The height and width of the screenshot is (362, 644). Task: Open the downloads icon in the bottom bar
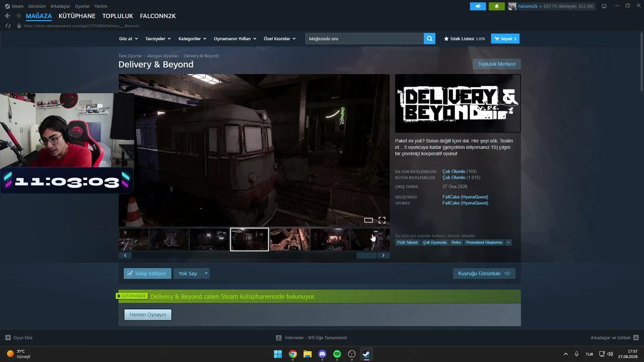point(279,338)
